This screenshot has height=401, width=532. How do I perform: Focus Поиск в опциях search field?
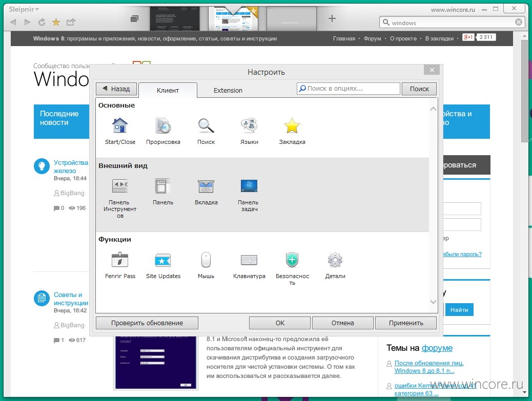click(x=349, y=89)
